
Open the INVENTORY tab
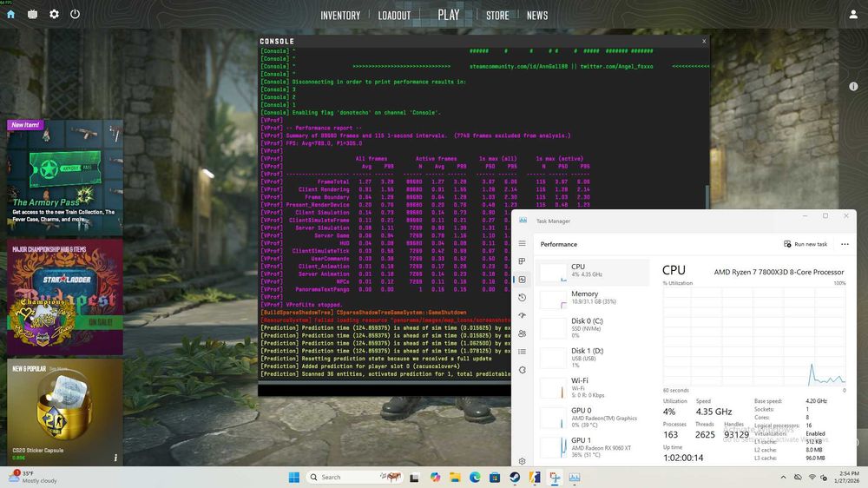(340, 16)
